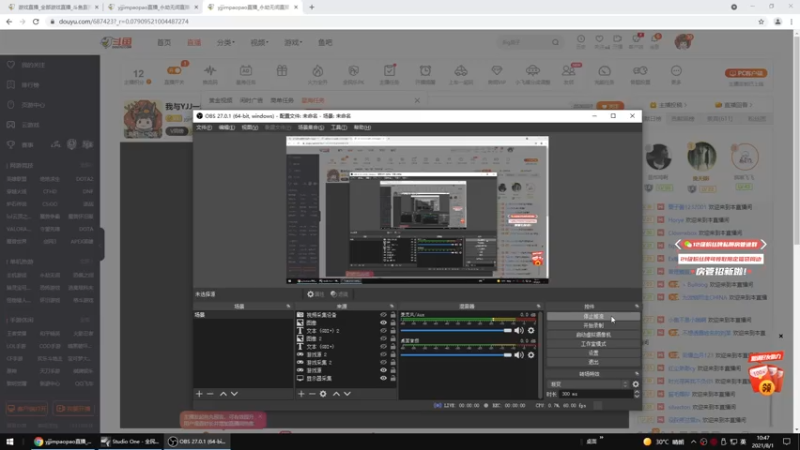The width and height of the screenshot is (800, 450).
Task: Open OBS 设置 from the Controls panel
Action: click(x=593, y=353)
